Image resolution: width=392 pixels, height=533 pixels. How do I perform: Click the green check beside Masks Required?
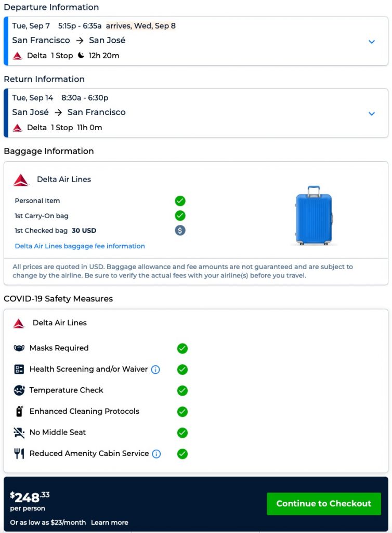click(182, 348)
